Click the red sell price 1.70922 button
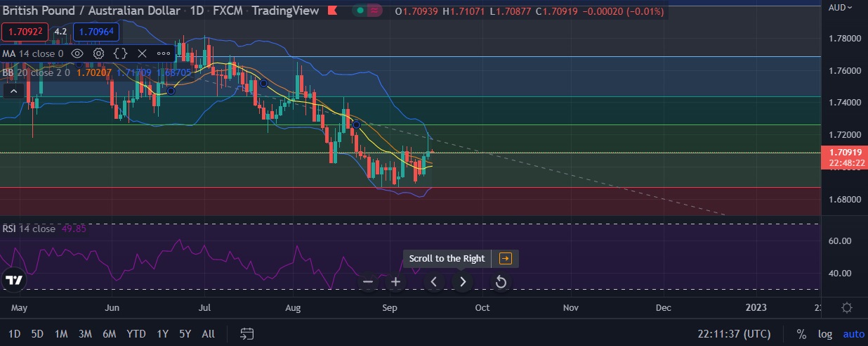Viewport: 868px width, 346px height. coord(25,32)
